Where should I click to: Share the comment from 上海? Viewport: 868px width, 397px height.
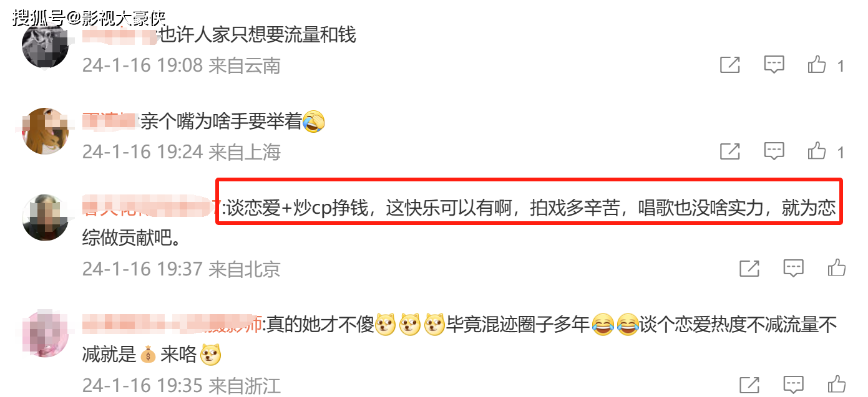[730, 151]
